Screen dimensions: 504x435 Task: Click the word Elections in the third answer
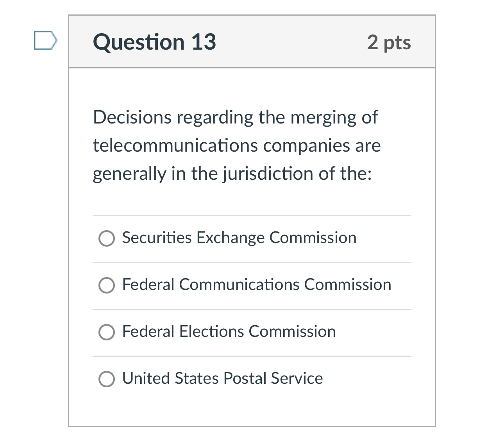[211, 331]
